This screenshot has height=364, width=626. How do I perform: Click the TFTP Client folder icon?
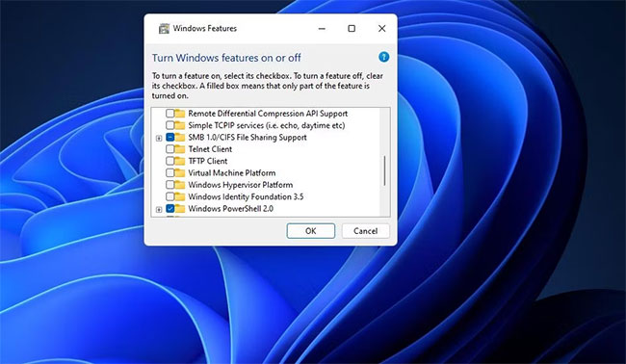click(x=180, y=161)
